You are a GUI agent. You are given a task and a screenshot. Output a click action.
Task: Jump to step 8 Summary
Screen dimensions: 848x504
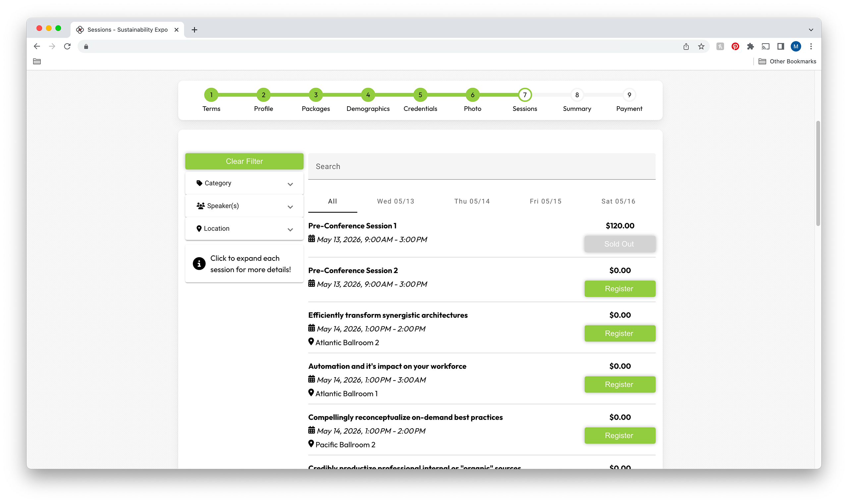click(577, 95)
